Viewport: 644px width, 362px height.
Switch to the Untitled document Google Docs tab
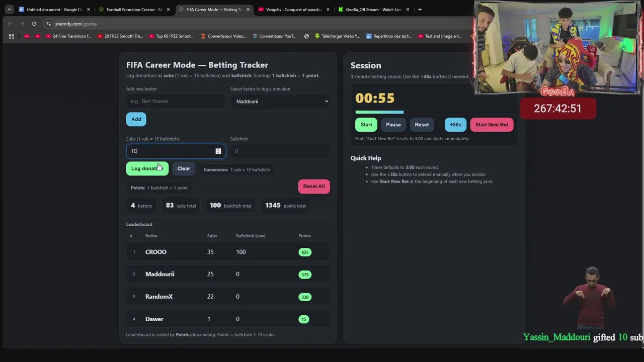pyautogui.click(x=54, y=10)
